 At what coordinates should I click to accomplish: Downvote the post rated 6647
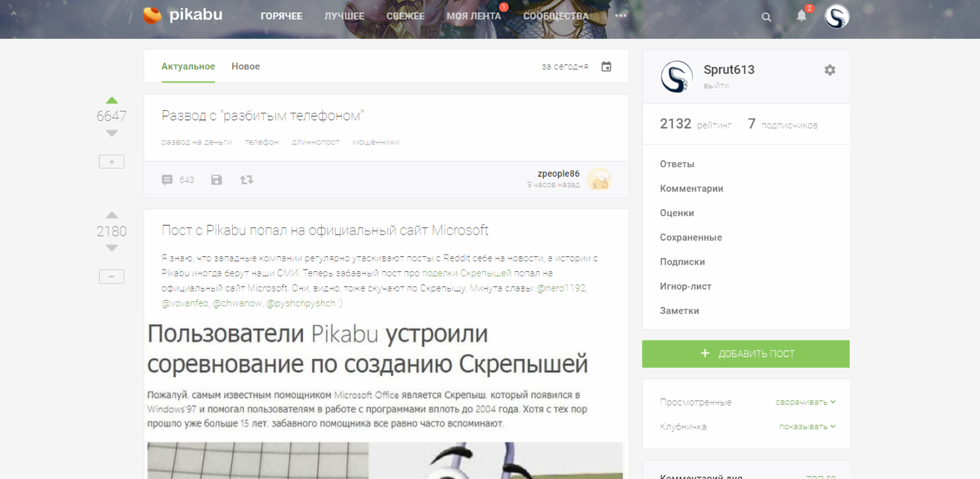111,133
